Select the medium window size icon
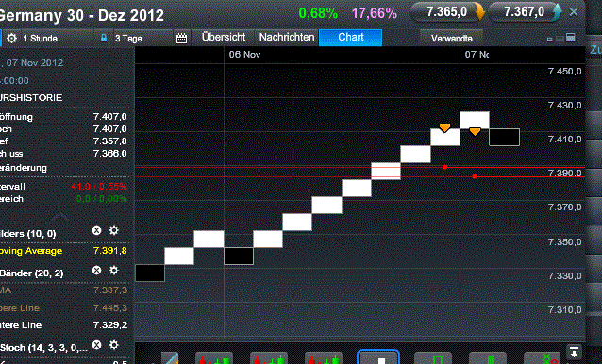Screen dimensions: 602x364 pyautogui.click(x=560, y=38)
